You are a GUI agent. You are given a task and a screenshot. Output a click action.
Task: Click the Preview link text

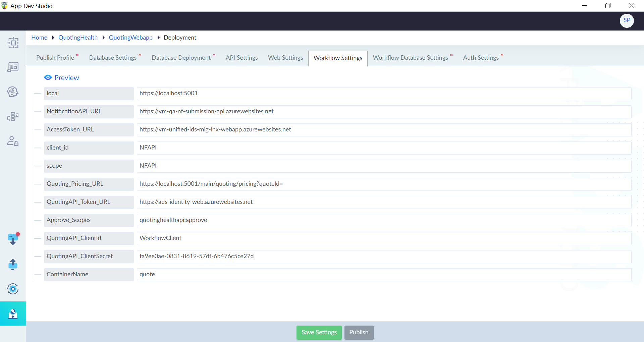[x=67, y=78]
